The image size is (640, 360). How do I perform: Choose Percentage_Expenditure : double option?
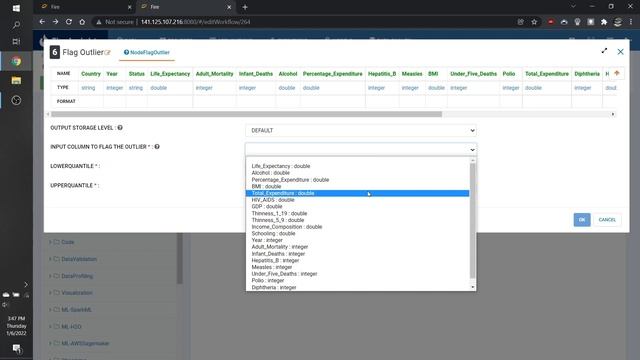click(358, 180)
